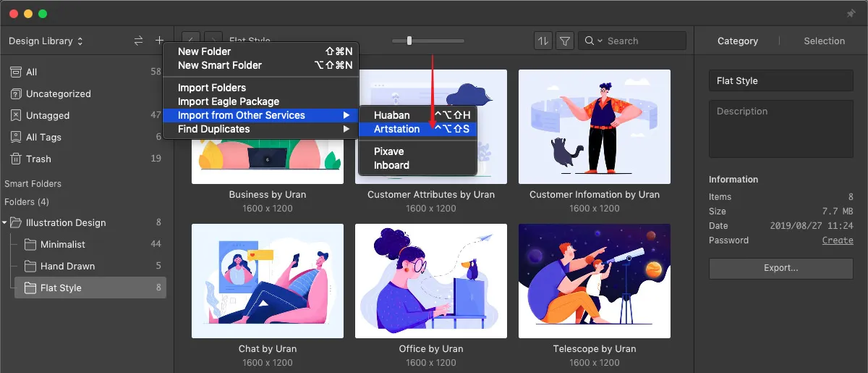Open the Design Library dropdown
The height and width of the screenshot is (373, 868).
(x=46, y=41)
